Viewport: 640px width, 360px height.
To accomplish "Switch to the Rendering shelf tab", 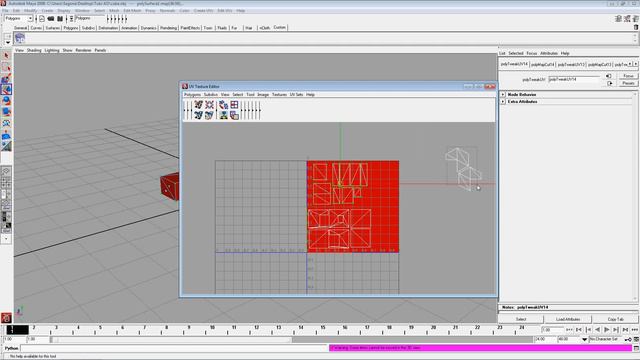I will point(168,28).
